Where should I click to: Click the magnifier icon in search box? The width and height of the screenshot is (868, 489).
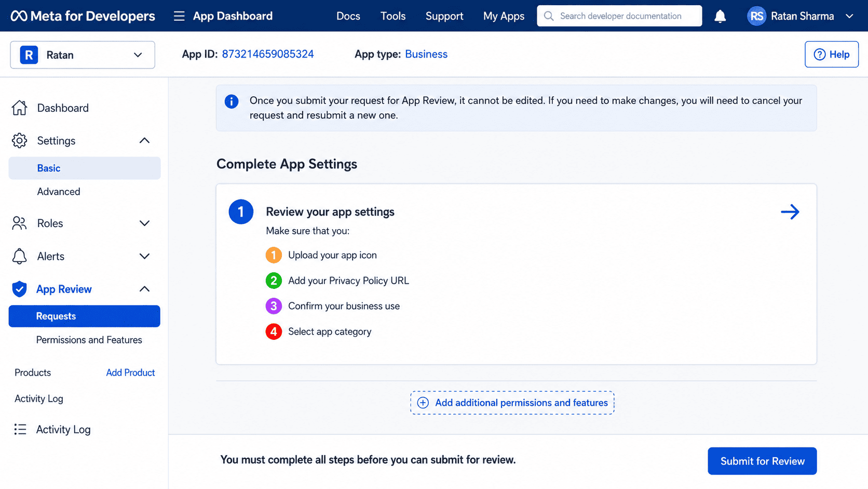coord(549,16)
